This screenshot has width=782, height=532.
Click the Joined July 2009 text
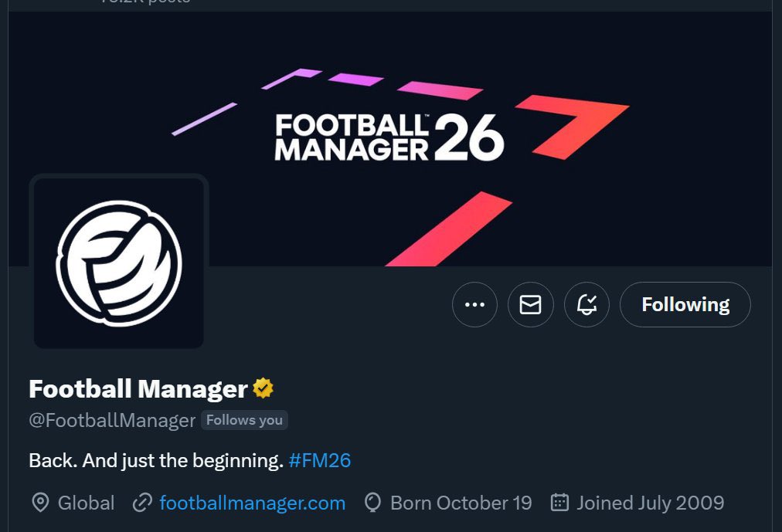coord(651,503)
